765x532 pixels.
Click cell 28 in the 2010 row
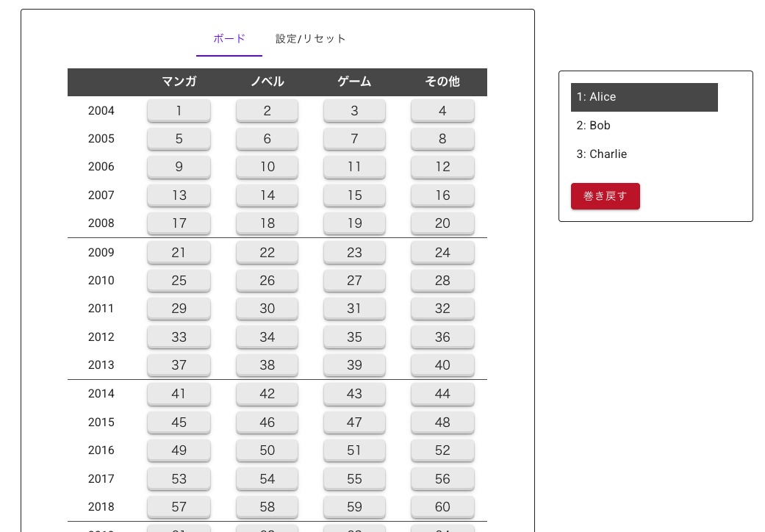[442, 281]
